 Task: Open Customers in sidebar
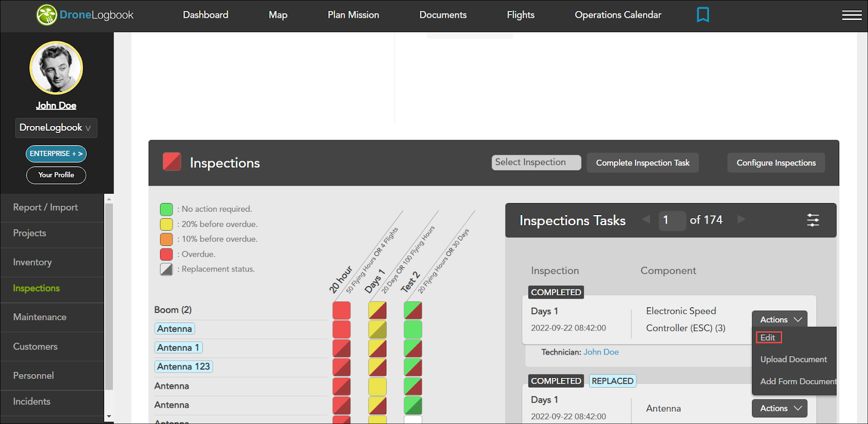(x=35, y=346)
